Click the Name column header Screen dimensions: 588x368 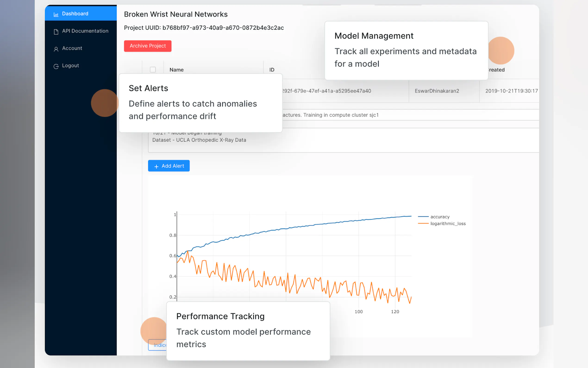pyautogui.click(x=176, y=70)
